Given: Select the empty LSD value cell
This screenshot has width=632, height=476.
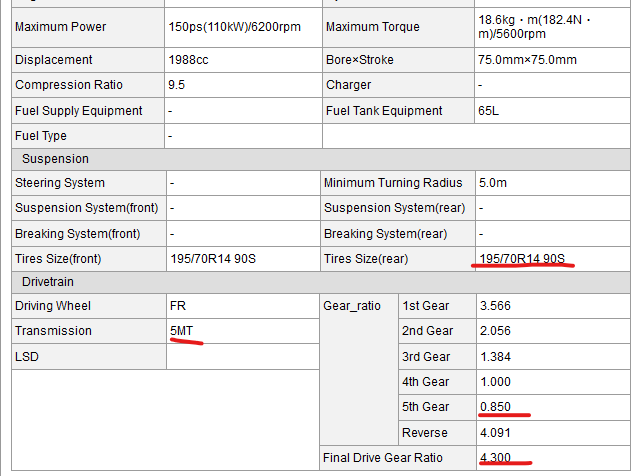Looking at the screenshot, I should pyautogui.click(x=242, y=357).
